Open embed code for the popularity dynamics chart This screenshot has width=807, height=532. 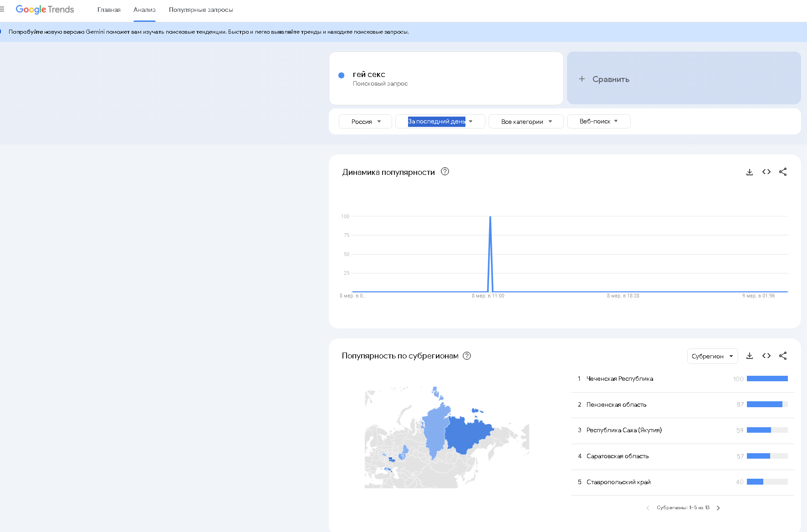(766, 172)
